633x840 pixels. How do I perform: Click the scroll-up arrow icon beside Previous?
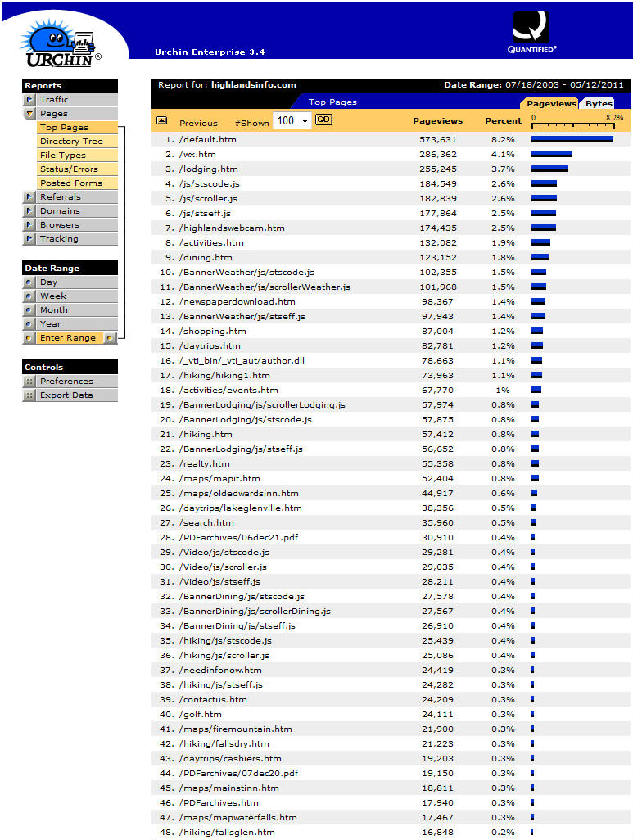click(x=162, y=120)
